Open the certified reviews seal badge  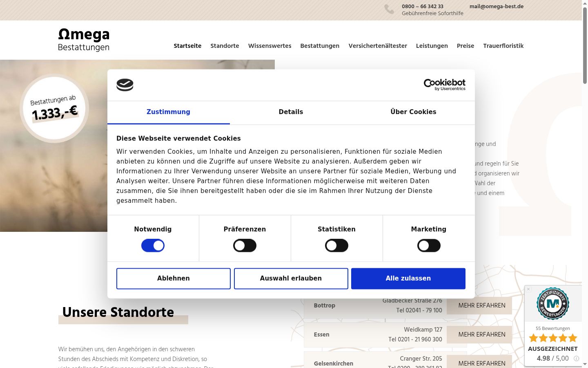(553, 303)
